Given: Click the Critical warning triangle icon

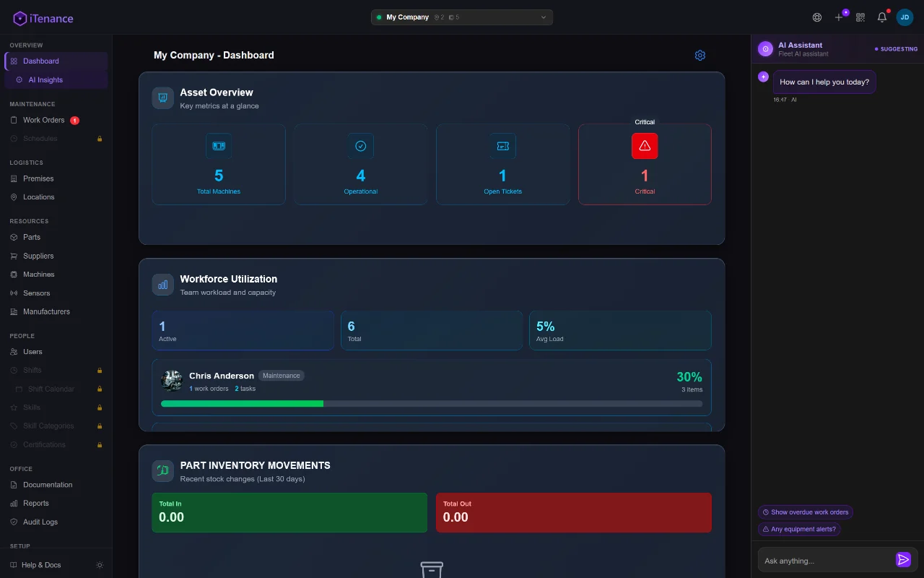Looking at the screenshot, I should point(645,146).
